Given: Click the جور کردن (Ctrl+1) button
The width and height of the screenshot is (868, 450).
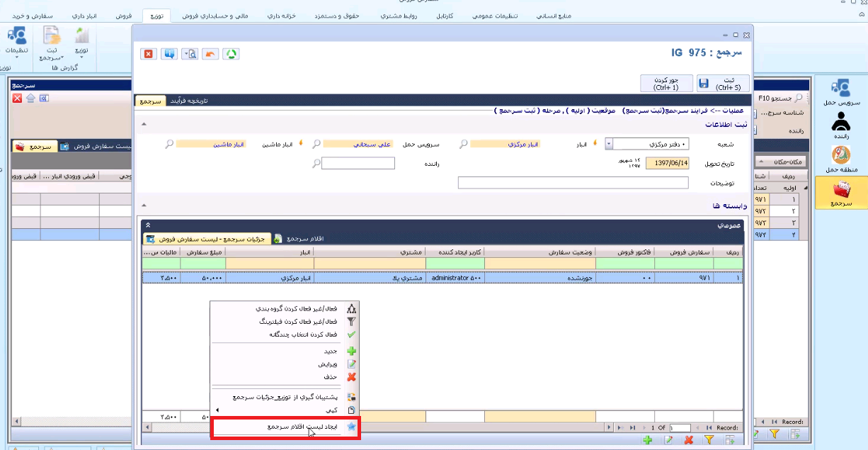Looking at the screenshot, I should [666, 84].
